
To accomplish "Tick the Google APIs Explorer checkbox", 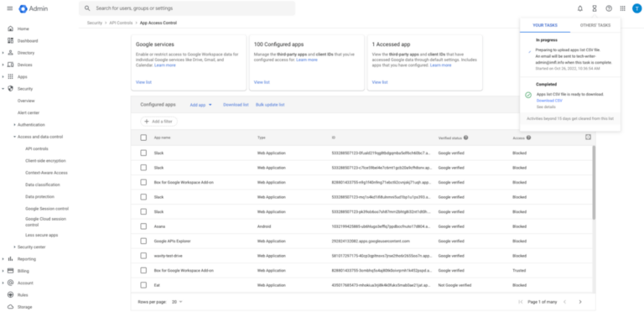I will (x=143, y=241).
